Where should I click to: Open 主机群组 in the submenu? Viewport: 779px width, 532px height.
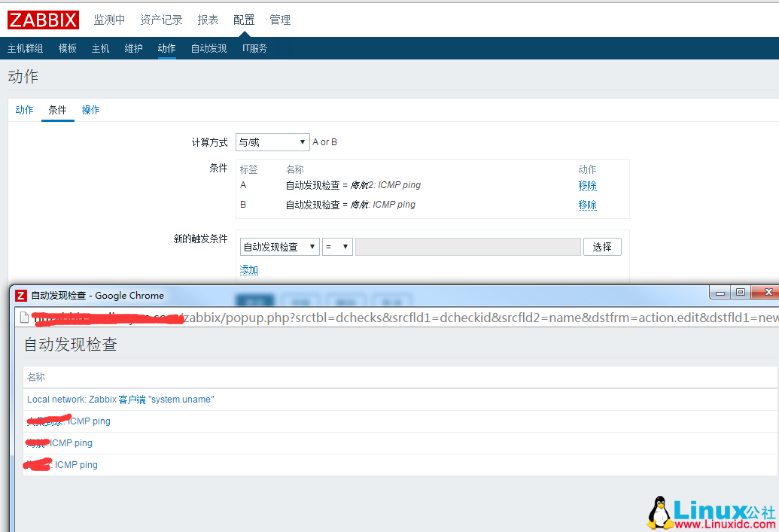25,48
